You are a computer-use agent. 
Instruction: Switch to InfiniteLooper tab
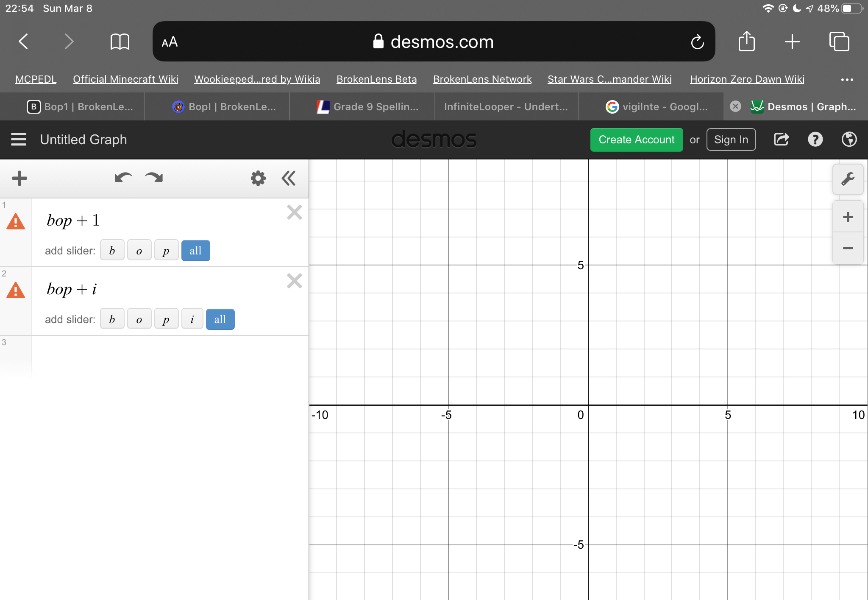click(506, 106)
